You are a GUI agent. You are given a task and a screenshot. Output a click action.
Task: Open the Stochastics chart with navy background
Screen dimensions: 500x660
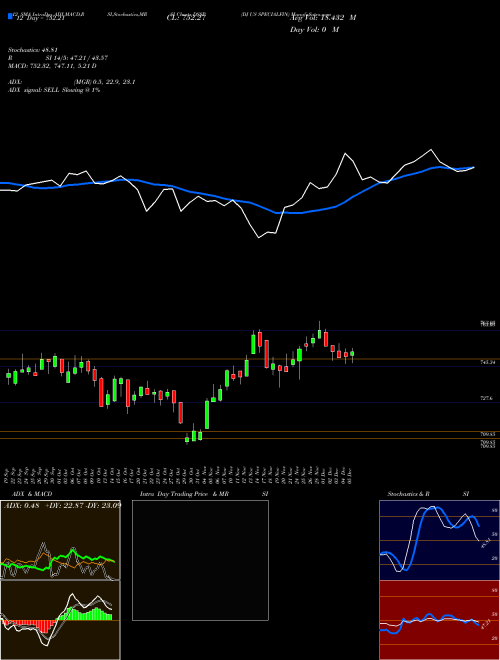tap(439, 540)
